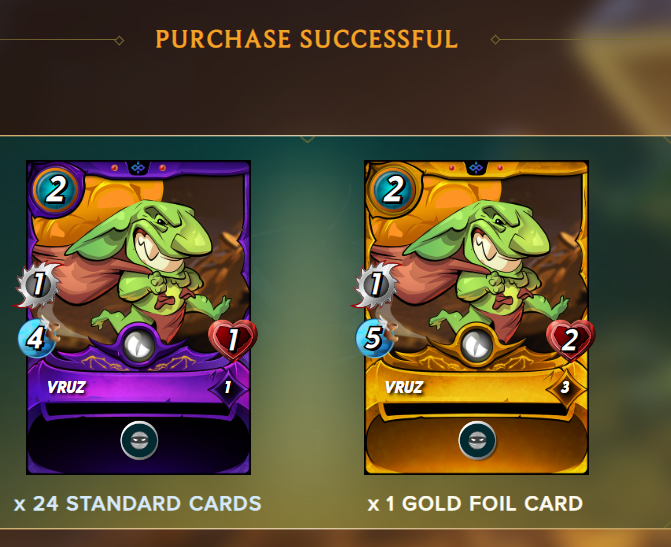Click the speed 5 icon on the gold foil card
Screen dimensions: 671x547
click(374, 338)
